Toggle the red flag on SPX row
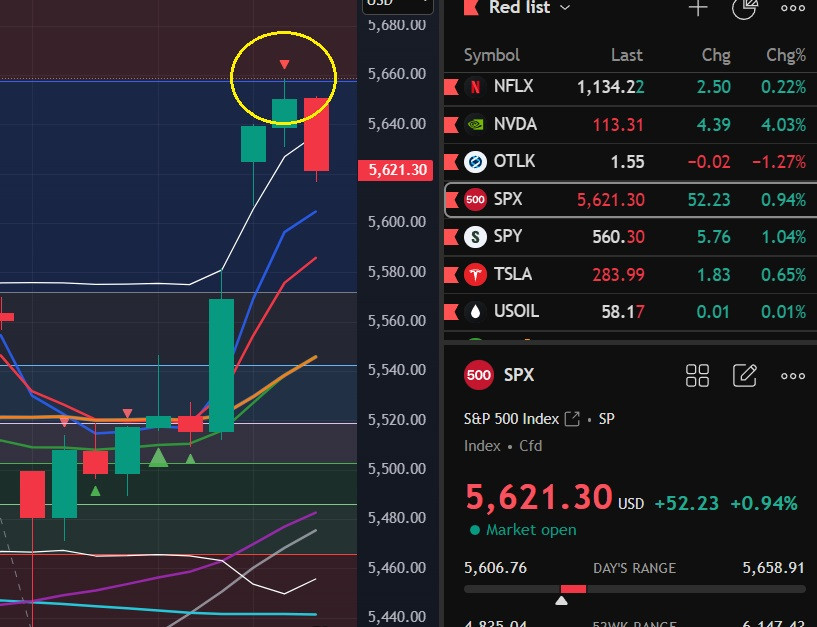 click(x=452, y=200)
